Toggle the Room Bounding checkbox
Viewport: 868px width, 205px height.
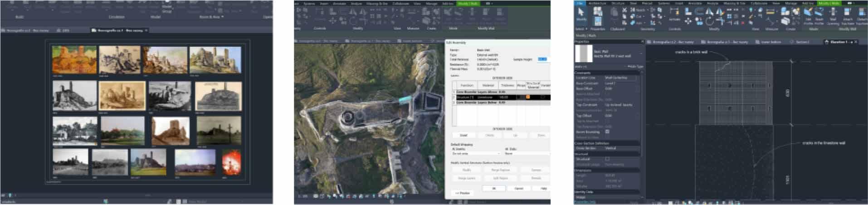click(x=607, y=132)
